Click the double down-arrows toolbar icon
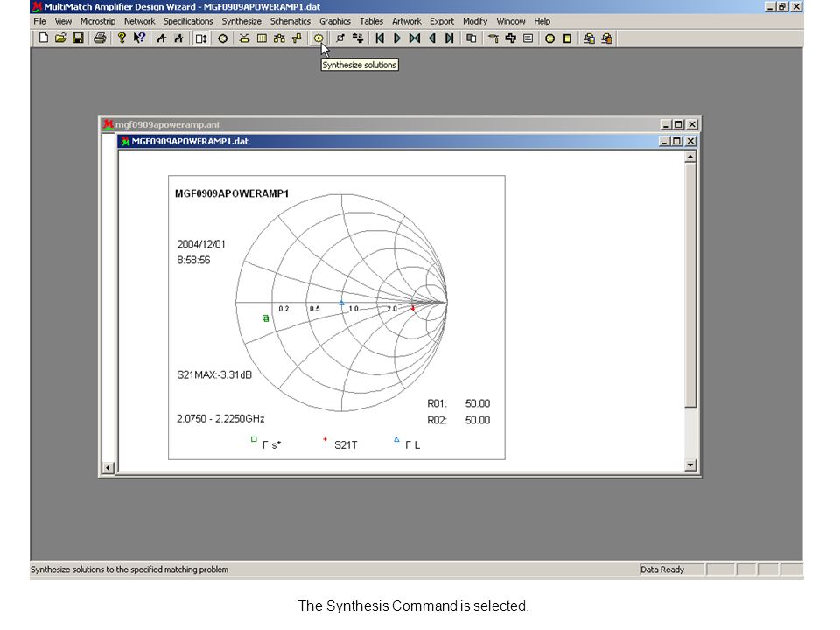Viewport: 840px width, 630px height. pyautogui.click(x=357, y=38)
